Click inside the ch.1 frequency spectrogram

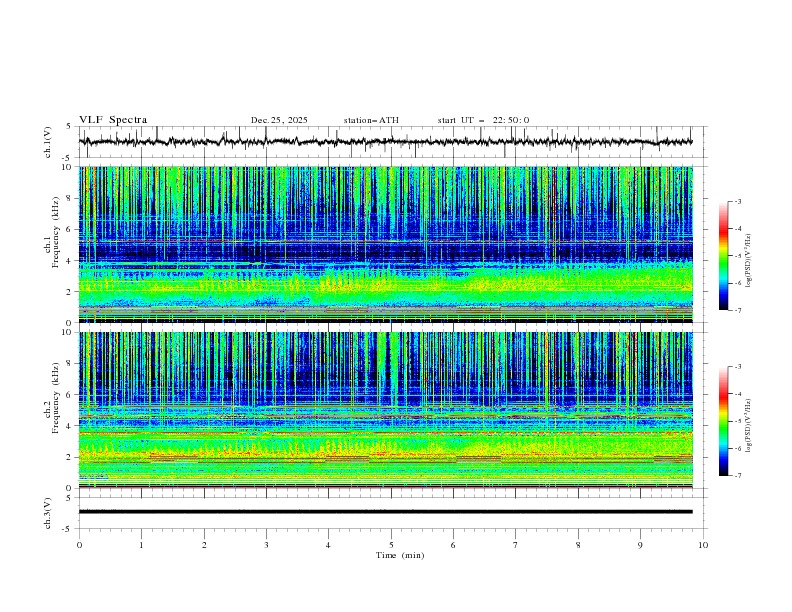(x=385, y=244)
